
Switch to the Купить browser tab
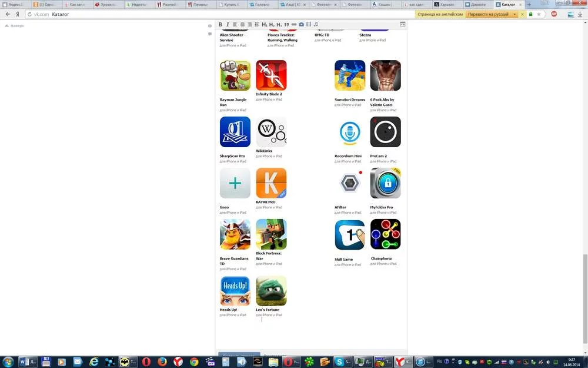point(231,5)
